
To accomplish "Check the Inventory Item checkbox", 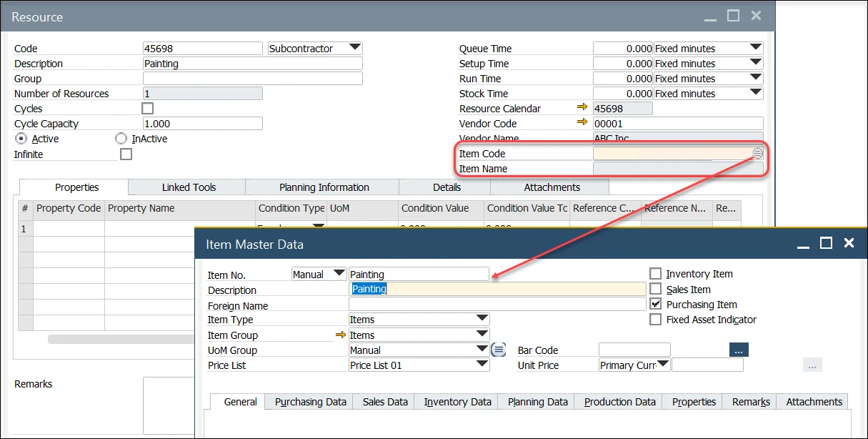I will point(655,274).
